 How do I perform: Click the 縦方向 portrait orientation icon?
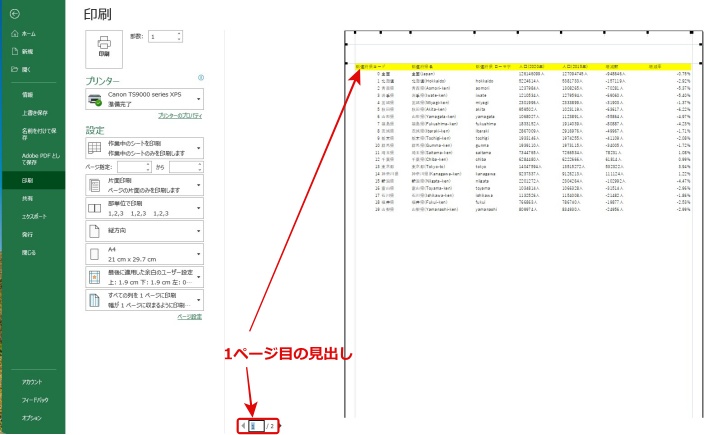pos(95,231)
